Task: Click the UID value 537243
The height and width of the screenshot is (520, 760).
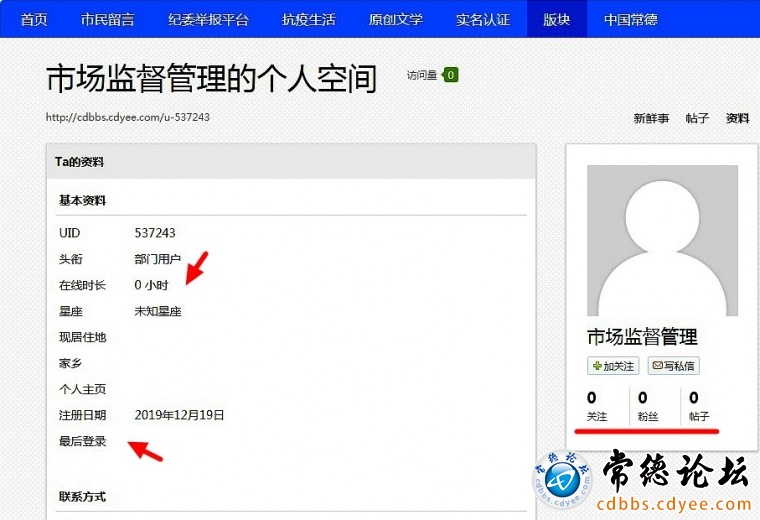Action: pos(155,233)
